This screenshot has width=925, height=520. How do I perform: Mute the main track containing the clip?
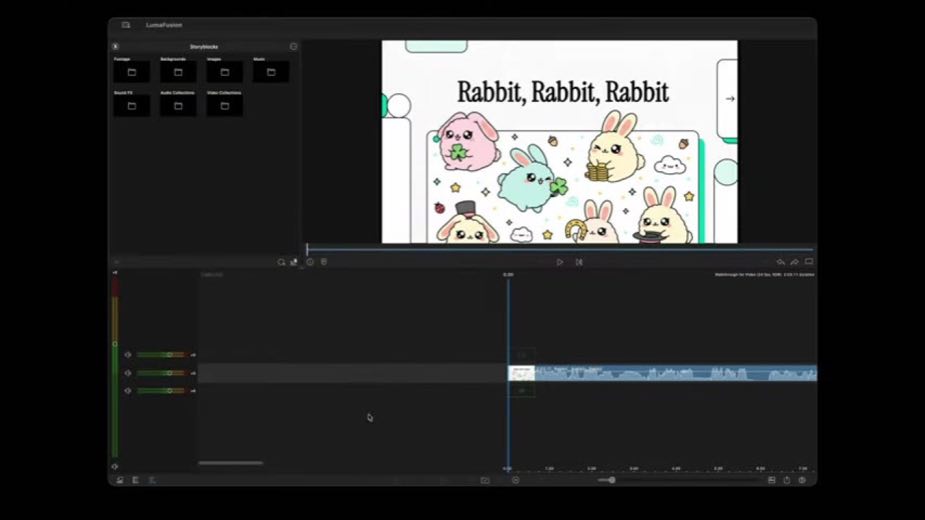tap(128, 373)
